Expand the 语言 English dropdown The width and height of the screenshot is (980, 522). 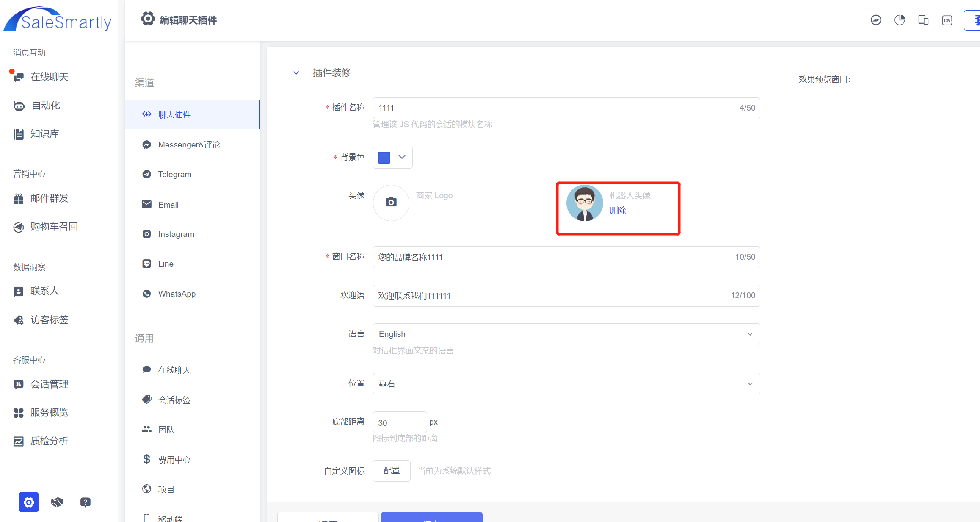[566, 334]
